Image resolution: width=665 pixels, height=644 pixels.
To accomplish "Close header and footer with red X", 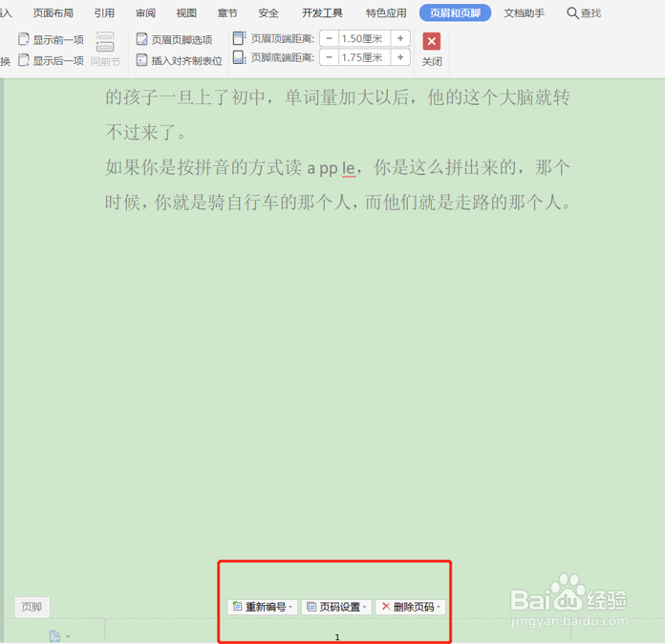I will [431, 41].
